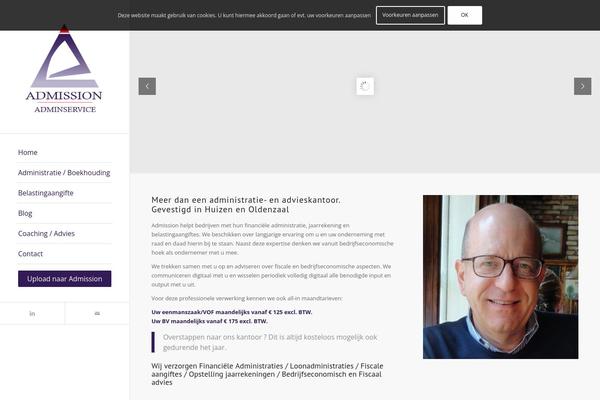Click the previous slide arrow
This screenshot has width=600, height=400.
147,86
